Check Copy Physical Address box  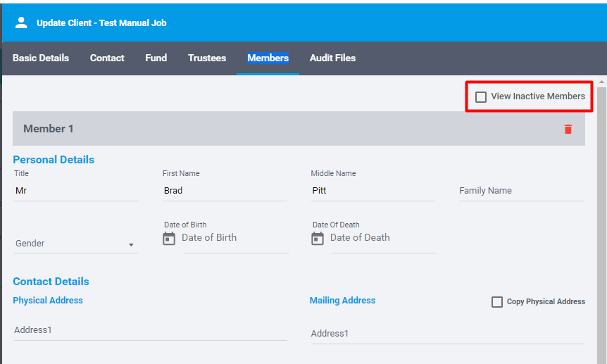pos(497,301)
